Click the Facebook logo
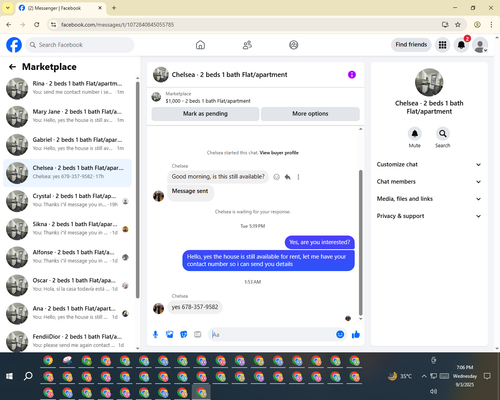This screenshot has width=500, height=400. click(x=14, y=45)
